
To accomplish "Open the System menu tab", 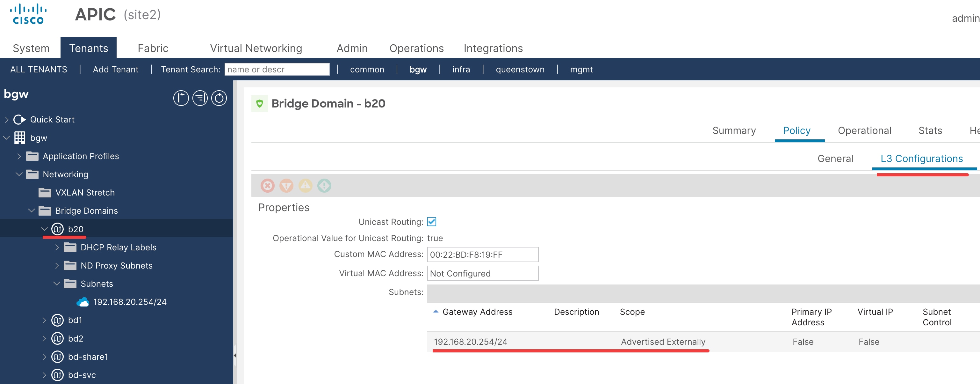I will [31, 48].
